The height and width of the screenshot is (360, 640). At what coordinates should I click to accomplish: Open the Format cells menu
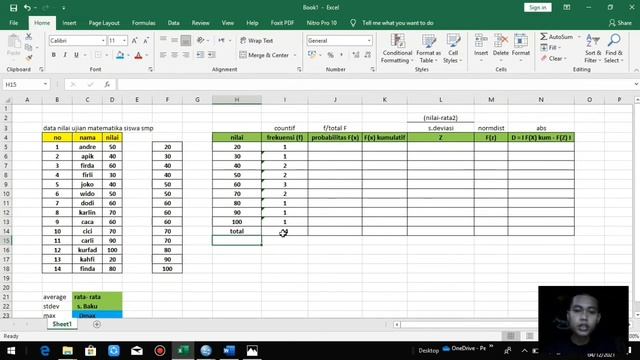(x=520, y=49)
